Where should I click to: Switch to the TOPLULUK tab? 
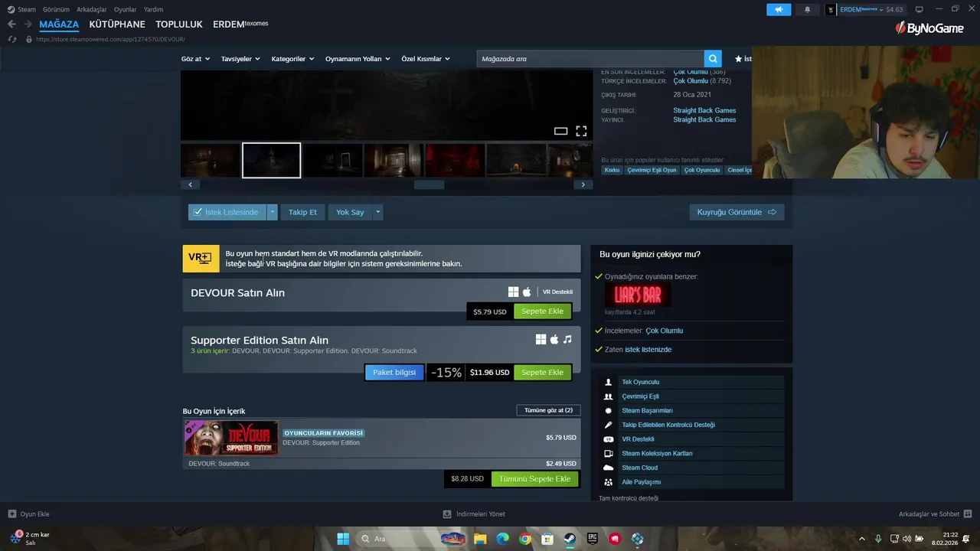[x=179, y=24]
